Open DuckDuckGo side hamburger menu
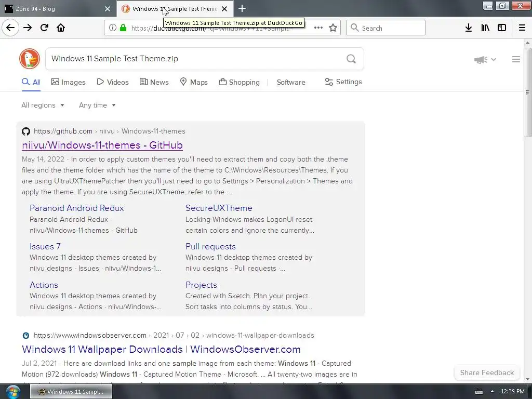Image resolution: width=532 pixels, height=399 pixels. pyautogui.click(x=516, y=59)
